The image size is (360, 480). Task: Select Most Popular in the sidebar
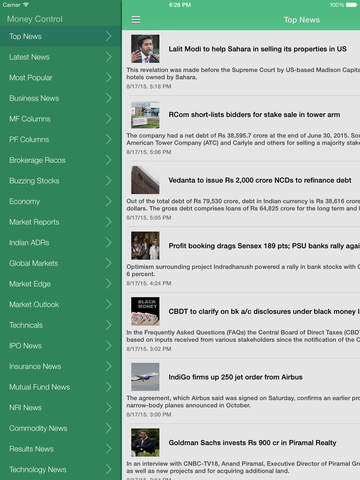click(61, 78)
